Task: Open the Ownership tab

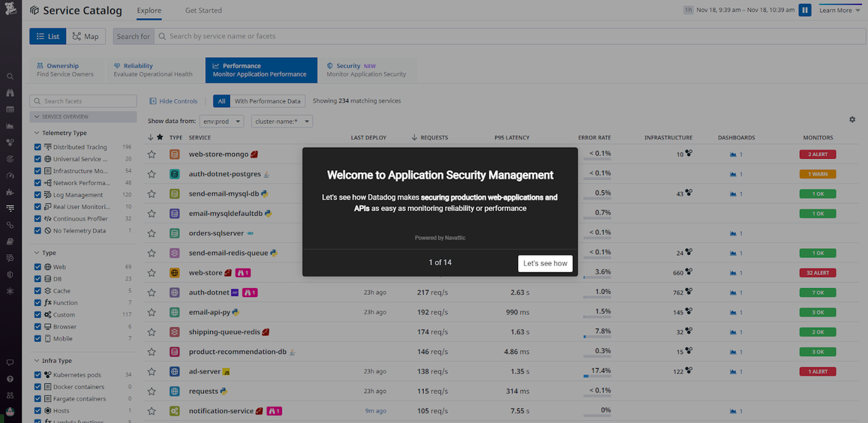Action: point(66,70)
